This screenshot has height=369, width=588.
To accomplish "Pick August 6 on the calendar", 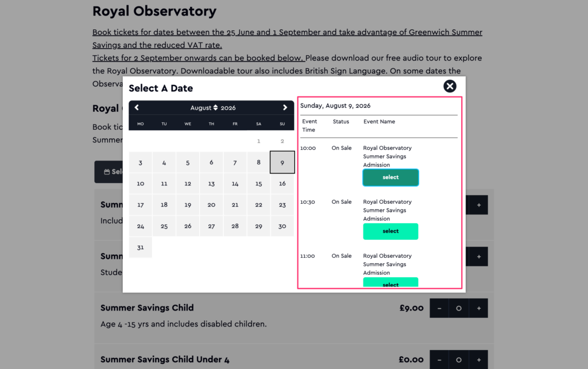I will point(211,162).
